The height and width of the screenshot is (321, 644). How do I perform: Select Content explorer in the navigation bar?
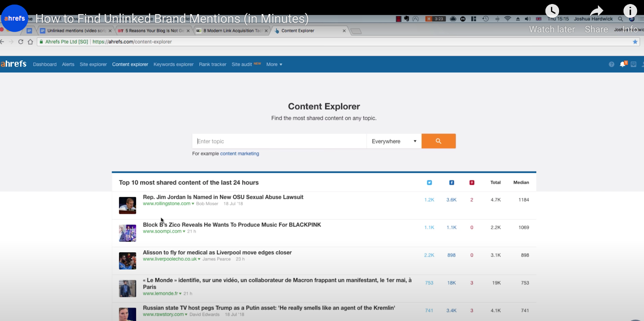click(130, 64)
